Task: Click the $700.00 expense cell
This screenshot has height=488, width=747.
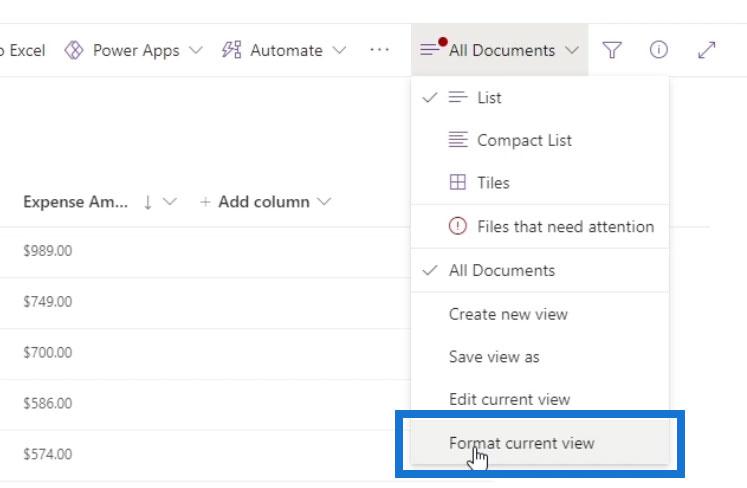Action: 48,353
